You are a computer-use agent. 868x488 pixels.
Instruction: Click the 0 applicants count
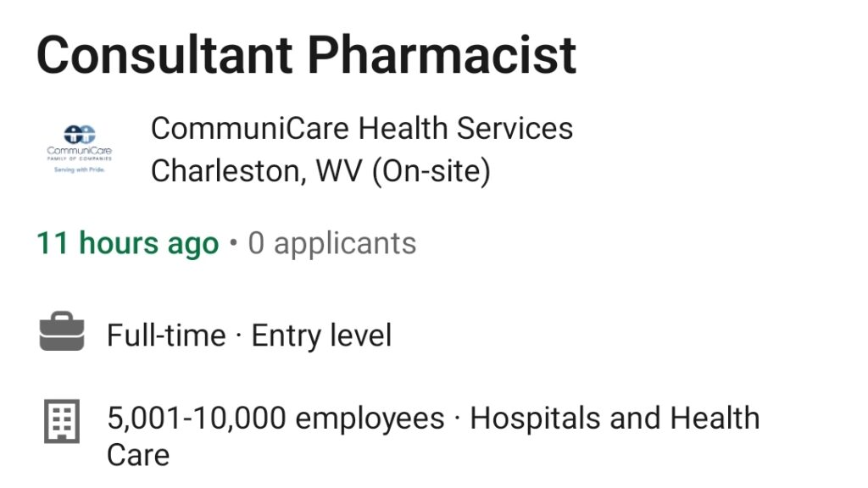tap(332, 243)
